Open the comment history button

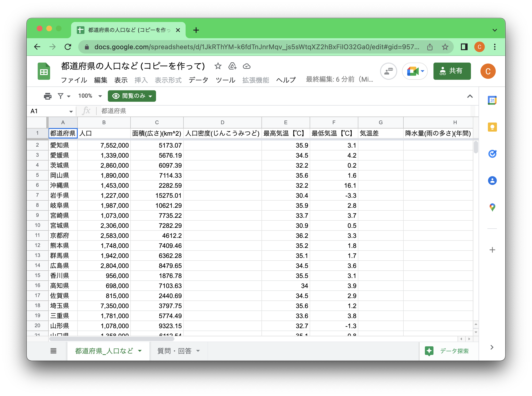pyautogui.click(x=388, y=71)
